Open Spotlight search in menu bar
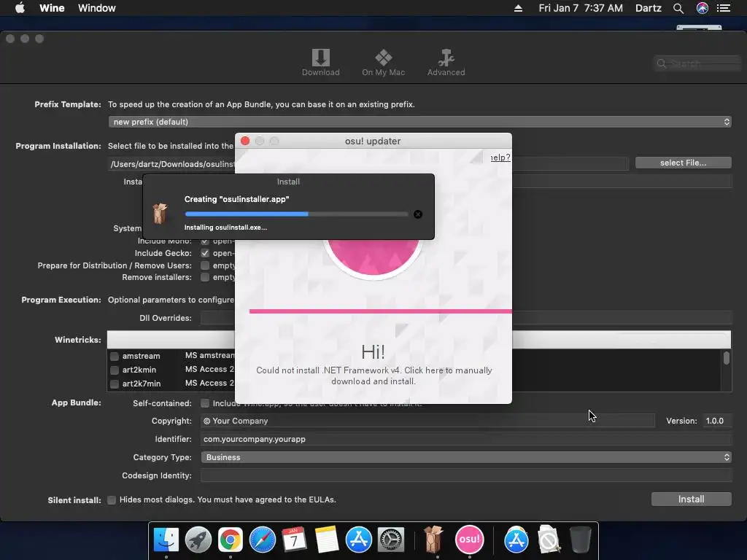This screenshot has width=747, height=560. point(678,8)
